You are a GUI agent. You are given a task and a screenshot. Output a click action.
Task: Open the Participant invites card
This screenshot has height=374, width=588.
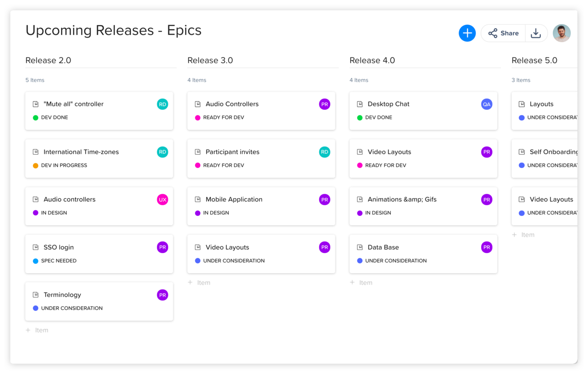232,152
